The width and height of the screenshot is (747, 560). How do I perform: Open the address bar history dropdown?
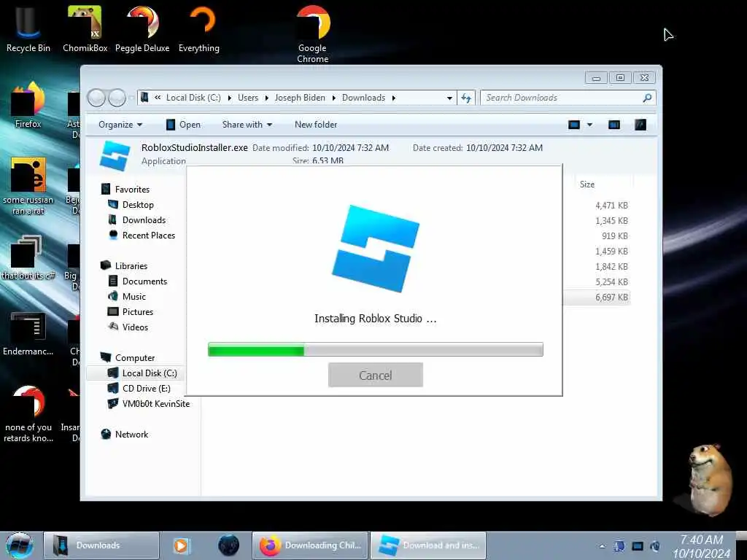pos(449,98)
